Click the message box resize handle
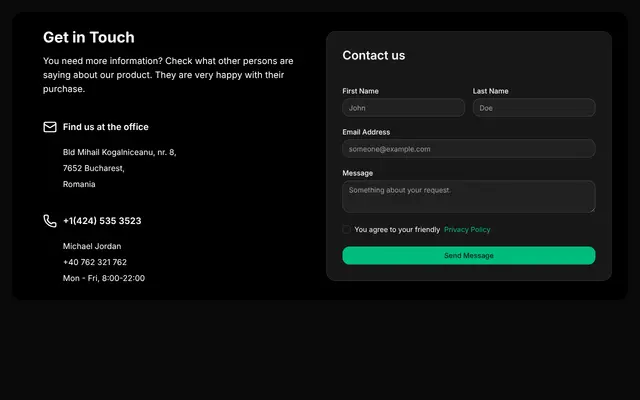The width and height of the screenshot is (640, 400). pyautogui.click(x=593, y=210)
